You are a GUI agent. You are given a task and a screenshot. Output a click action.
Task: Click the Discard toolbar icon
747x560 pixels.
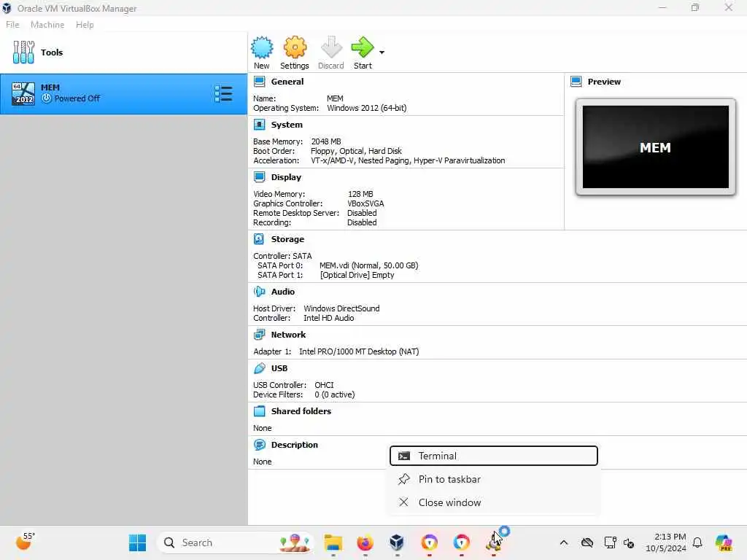coord(331,47)
